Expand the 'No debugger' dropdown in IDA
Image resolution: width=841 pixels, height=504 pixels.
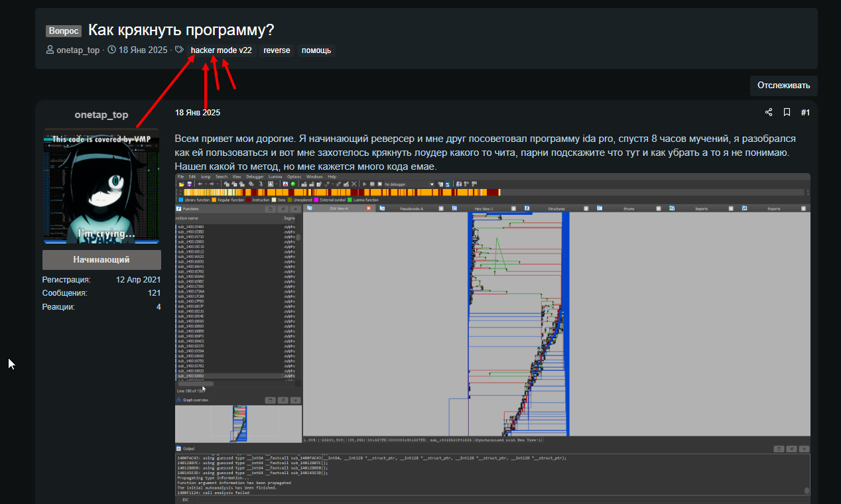[432, 184]
